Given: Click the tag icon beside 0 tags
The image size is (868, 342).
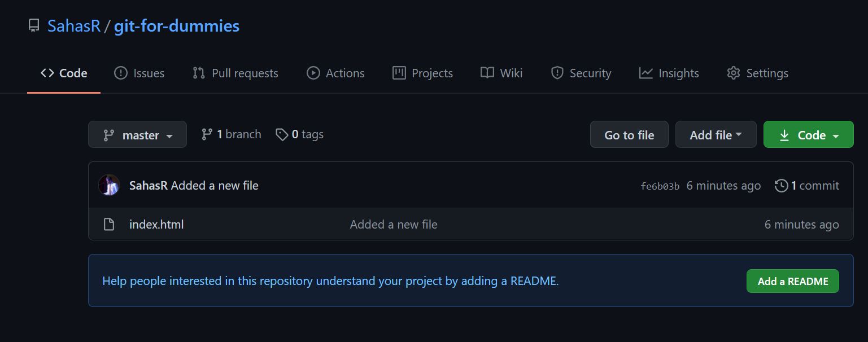Looking at the screenshot, I should click(x=282, y=135).
